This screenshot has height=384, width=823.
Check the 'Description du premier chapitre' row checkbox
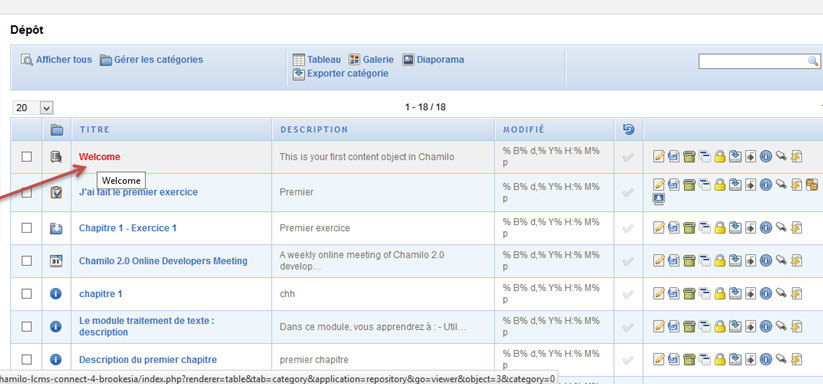[x=26, y=359]
